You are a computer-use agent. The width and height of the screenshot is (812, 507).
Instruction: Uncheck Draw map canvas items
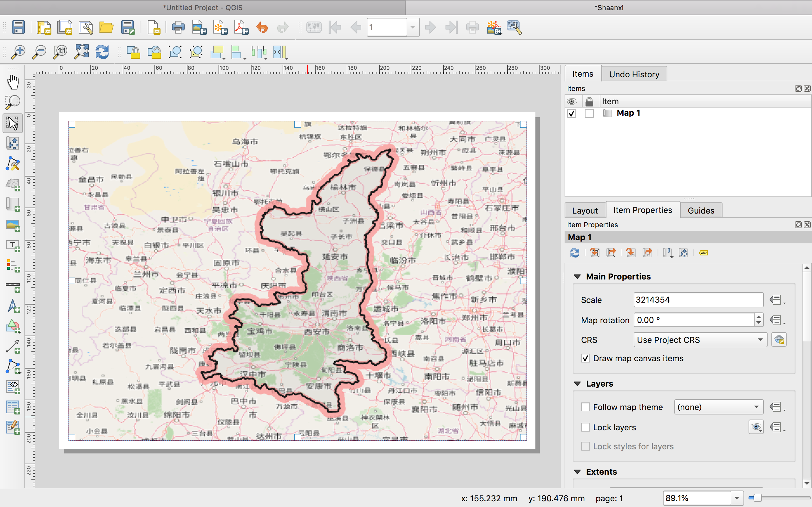pos(586,358)
